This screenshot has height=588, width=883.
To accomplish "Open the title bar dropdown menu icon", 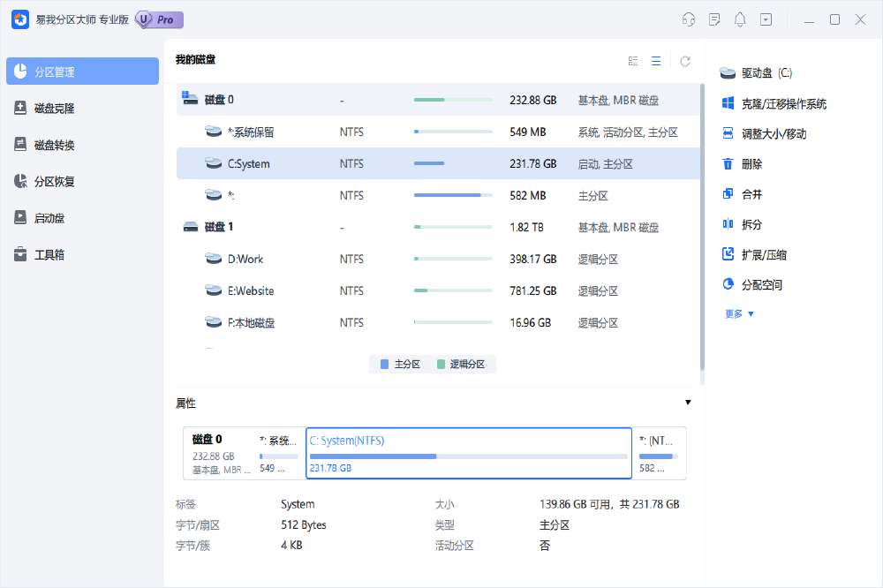I will (x=766, y=19).
